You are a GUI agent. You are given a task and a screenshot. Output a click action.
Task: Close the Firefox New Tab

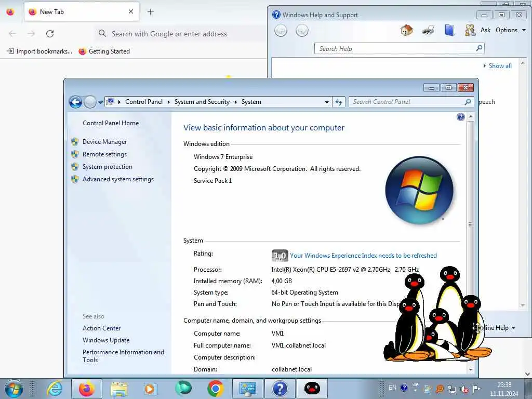coord(131,11)
